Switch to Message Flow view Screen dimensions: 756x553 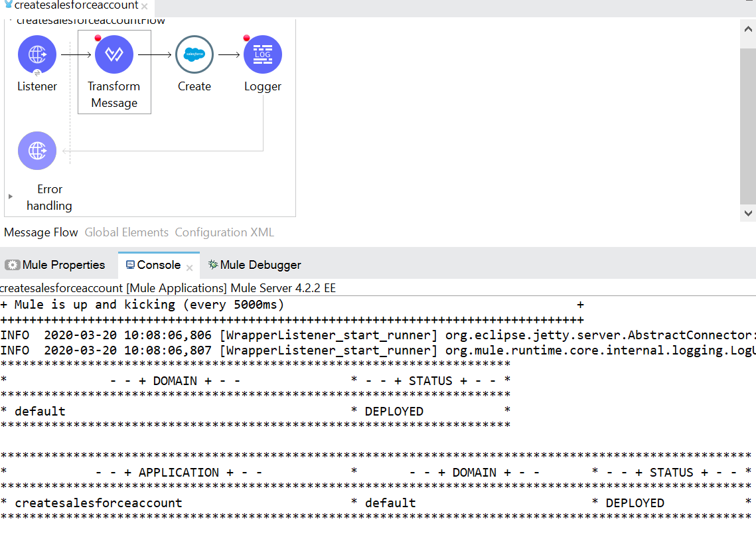point(41,232)
